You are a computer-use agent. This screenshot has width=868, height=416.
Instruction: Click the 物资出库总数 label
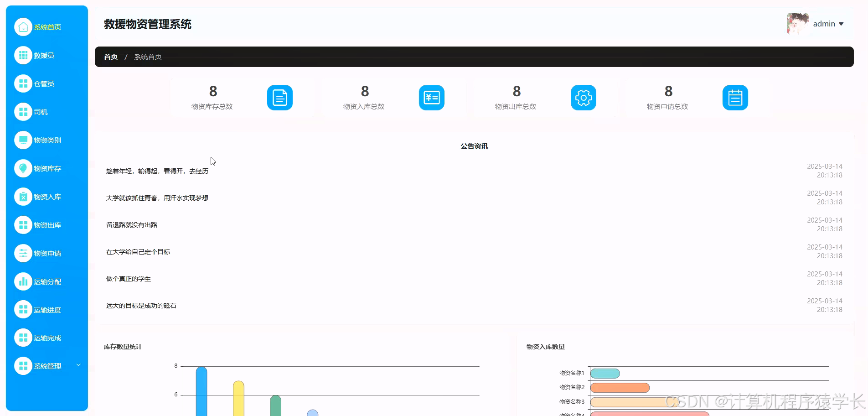point(516,106)
